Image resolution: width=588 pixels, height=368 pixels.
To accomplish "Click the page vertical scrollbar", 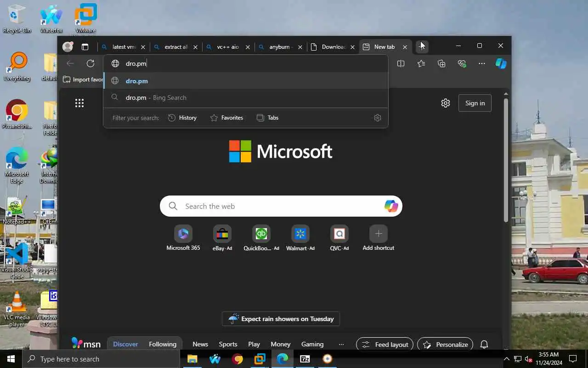I will pyautogui.click(x=506, y=161).
